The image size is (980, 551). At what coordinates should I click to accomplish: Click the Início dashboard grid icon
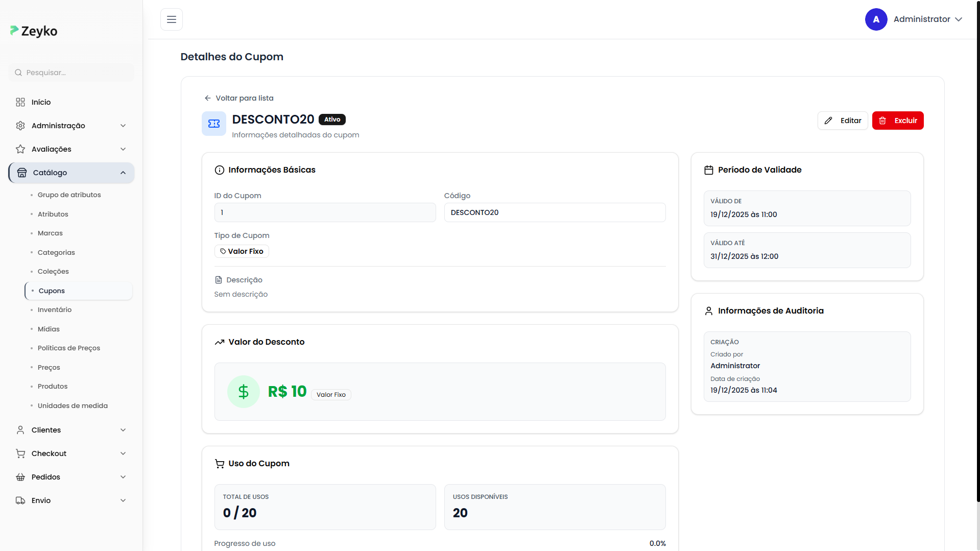(20, 102)
